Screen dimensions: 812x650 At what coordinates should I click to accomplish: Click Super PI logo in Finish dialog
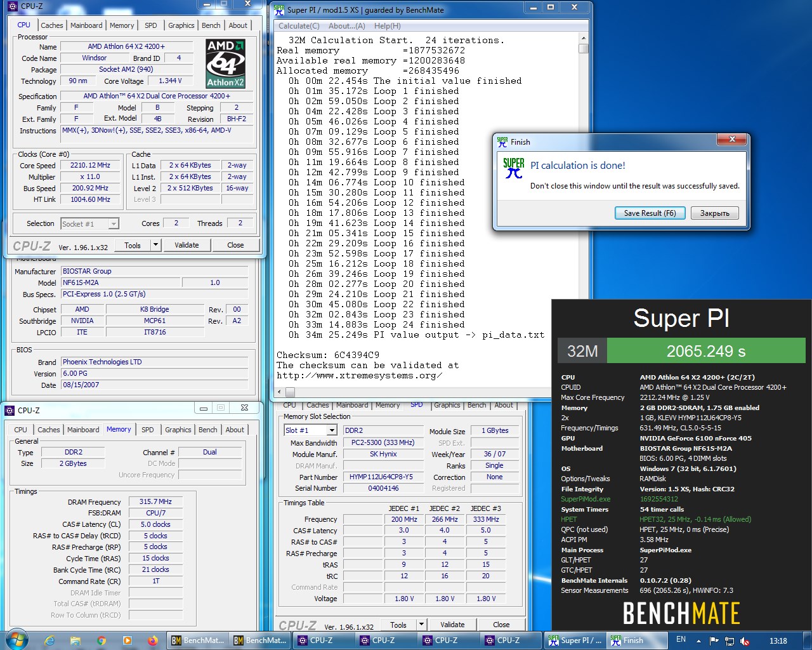click(514, 168)
